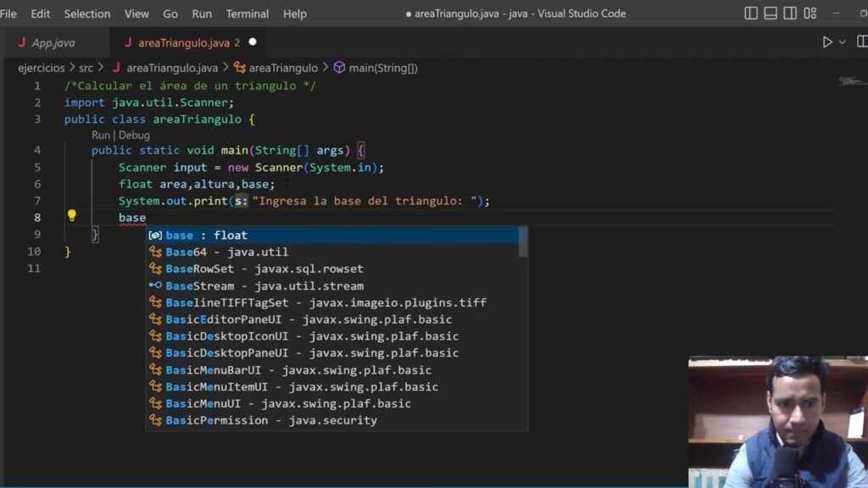Click the class icon beside Base64 suggestion

155,252
